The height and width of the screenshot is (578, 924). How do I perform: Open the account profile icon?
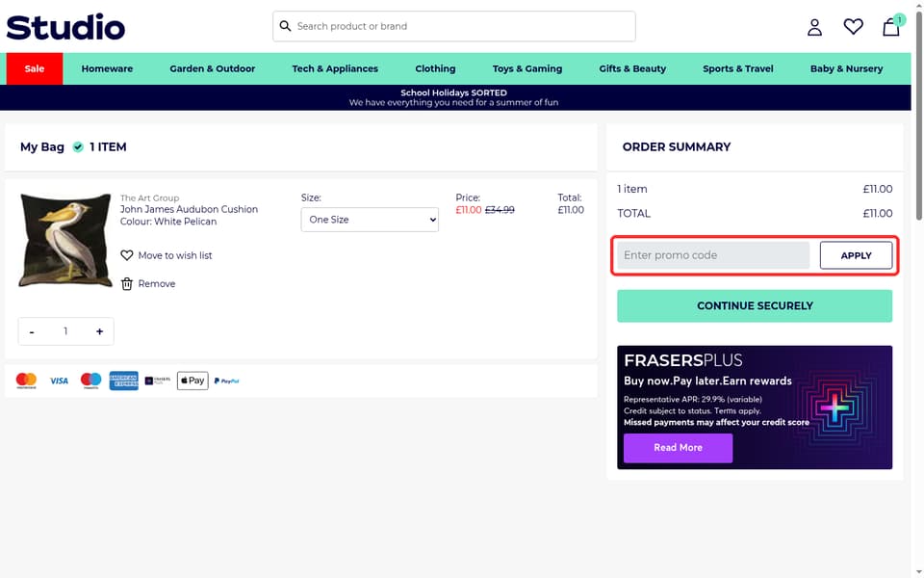point(814,27)
